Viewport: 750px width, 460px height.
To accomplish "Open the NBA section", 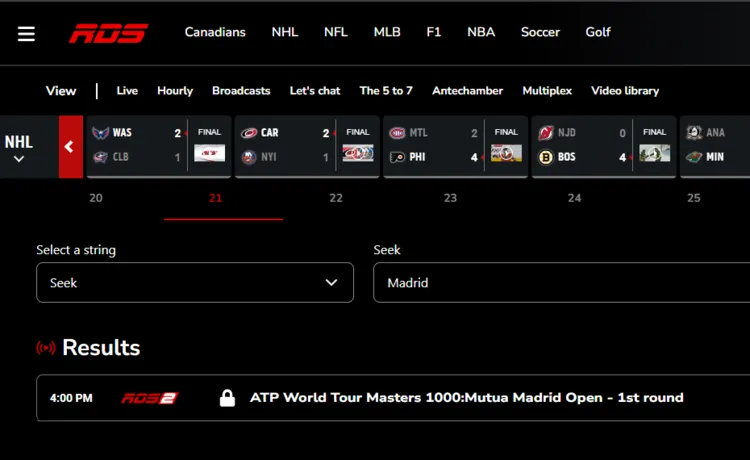I will pyautogui.click(x=481, y=32).
